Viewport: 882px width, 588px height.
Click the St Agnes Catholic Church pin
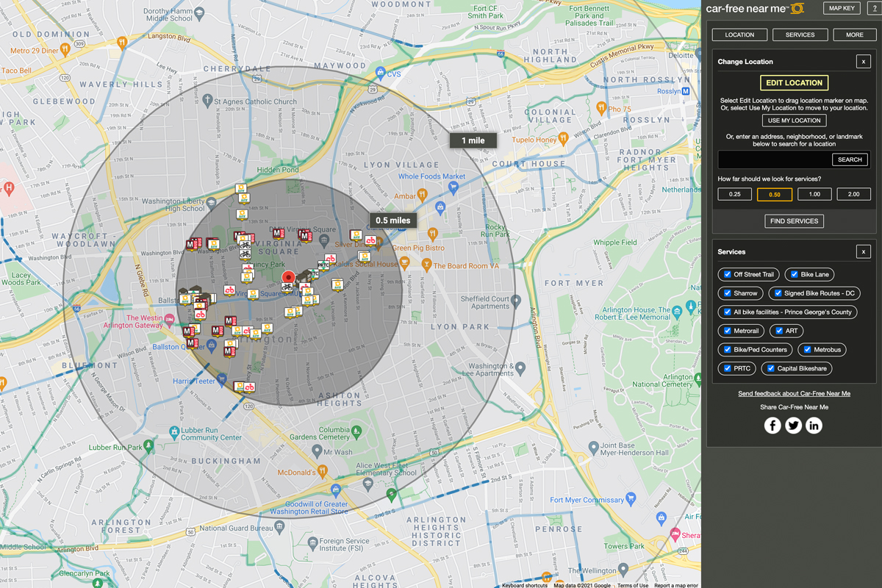pyautogui.click(x=207, y=101)
